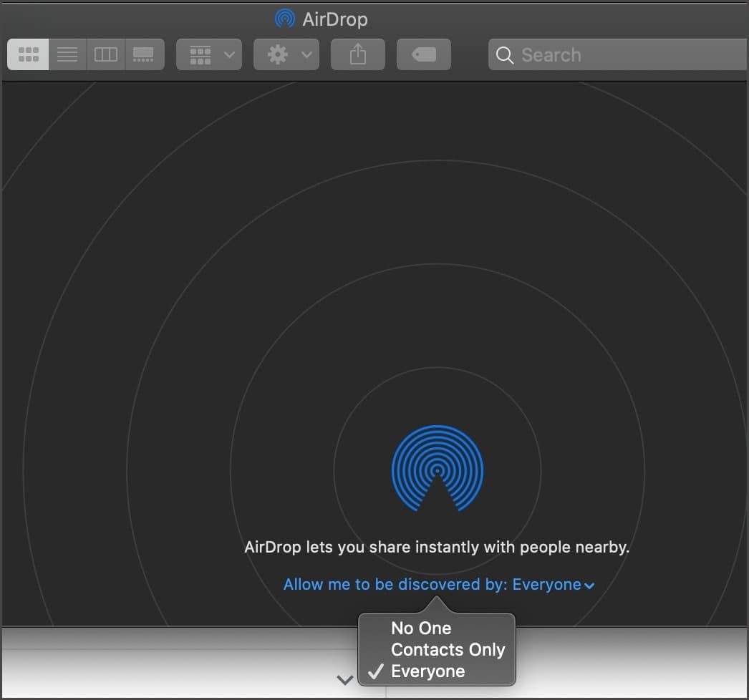Click the magnifying glass in search box

click(x=505, y=55)
